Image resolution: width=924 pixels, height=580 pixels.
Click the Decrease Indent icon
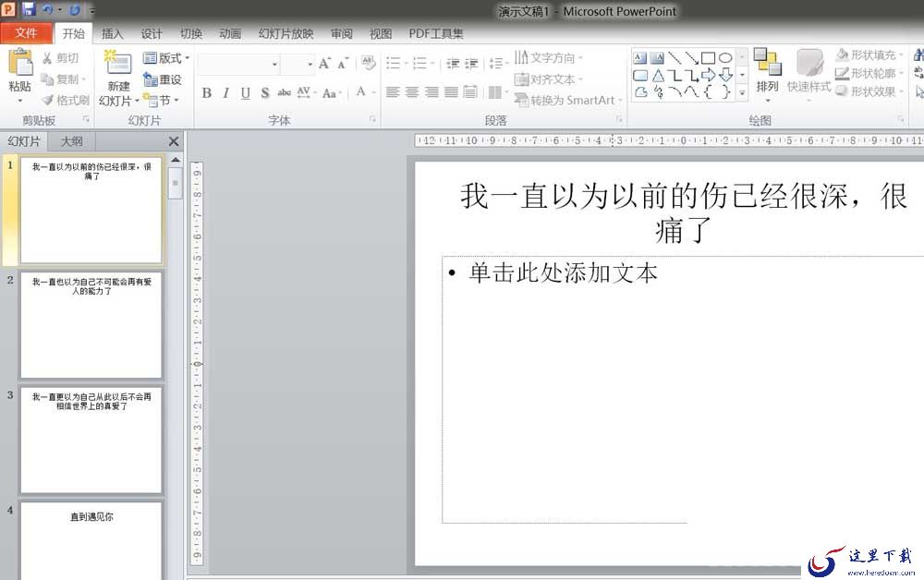[x=452, y=63]
